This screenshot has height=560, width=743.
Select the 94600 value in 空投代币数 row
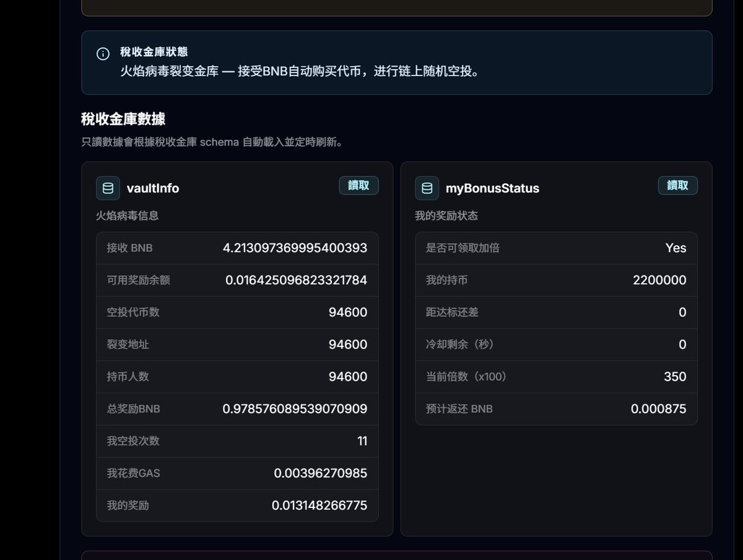point(348,312)
